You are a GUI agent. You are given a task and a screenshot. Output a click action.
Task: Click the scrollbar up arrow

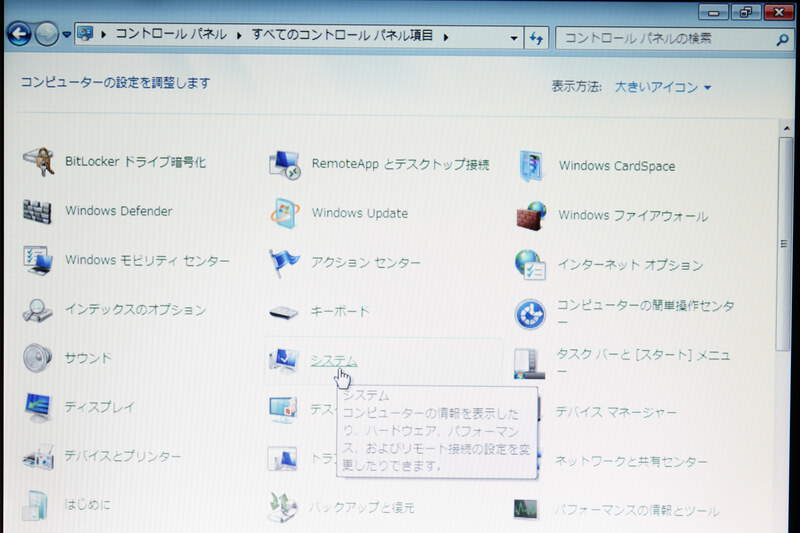(x=786, y=128)
